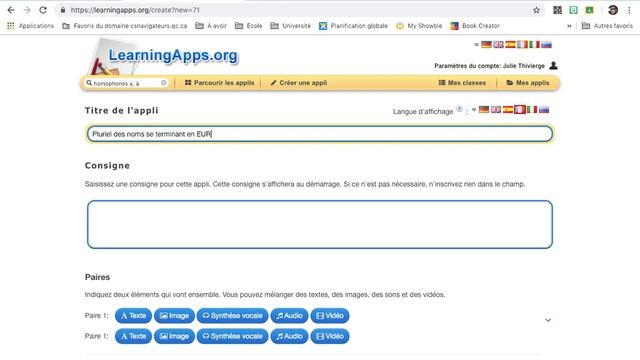640x360 pixels.
Task: Set display language to English flag
Action: coord(496,109)
